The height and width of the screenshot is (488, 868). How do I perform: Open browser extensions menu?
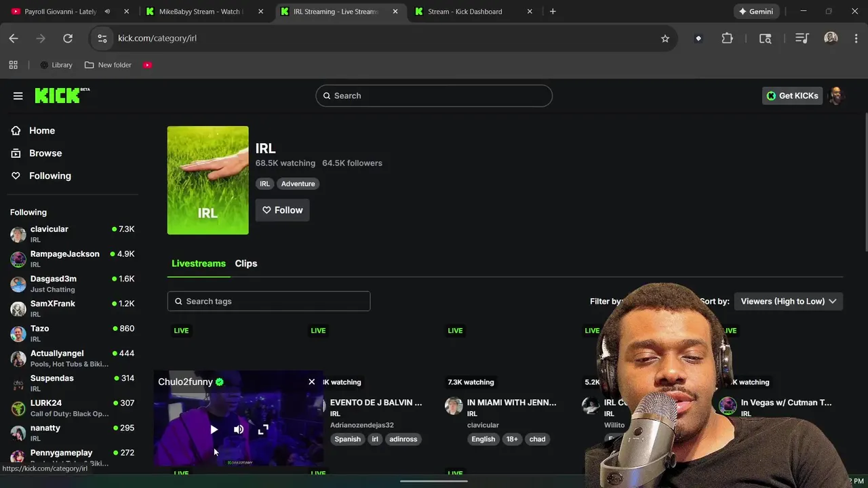pyautogui.click(x=727, y=39)
